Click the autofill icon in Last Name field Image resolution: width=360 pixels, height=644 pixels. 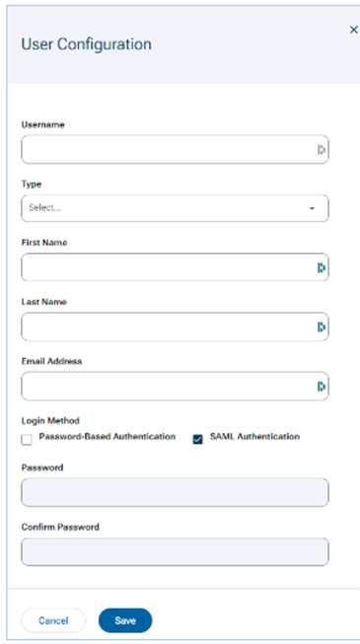click(322, 326)
